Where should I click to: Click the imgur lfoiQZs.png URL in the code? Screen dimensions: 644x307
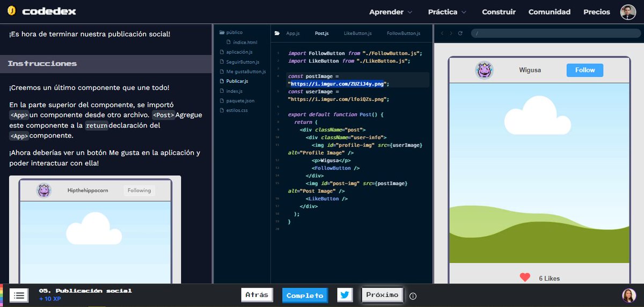(339, 99)
